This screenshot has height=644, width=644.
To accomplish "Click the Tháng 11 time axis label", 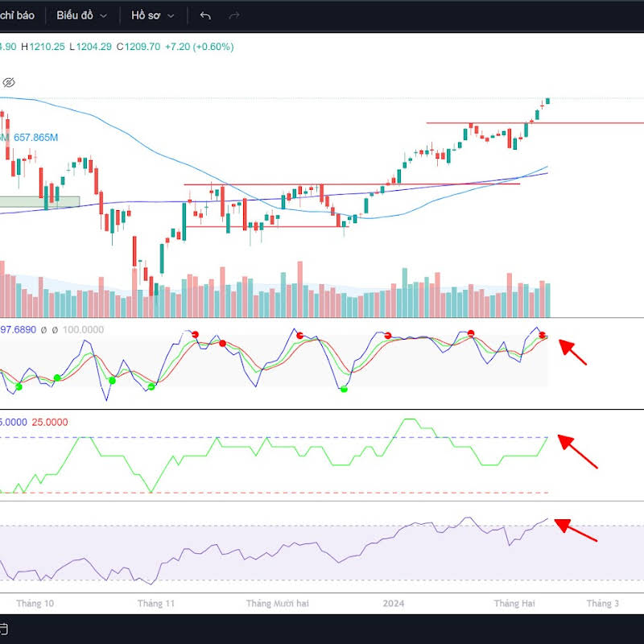I will click(156, 603).
